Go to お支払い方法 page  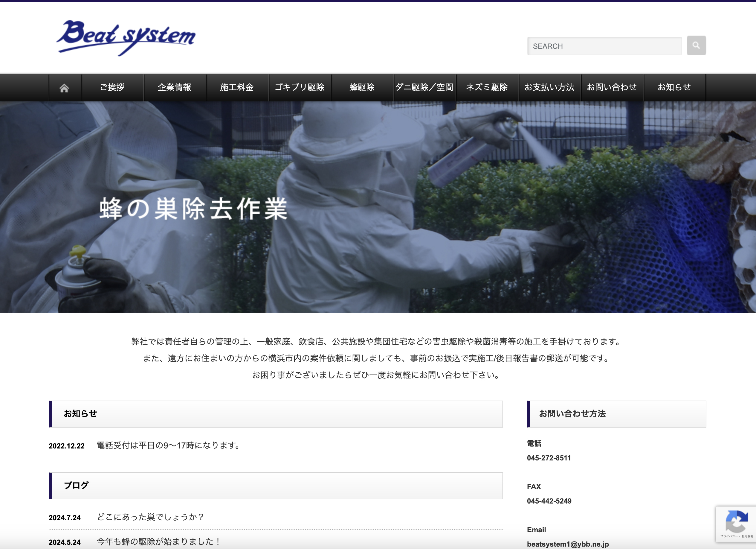click(x=549, y=87)
